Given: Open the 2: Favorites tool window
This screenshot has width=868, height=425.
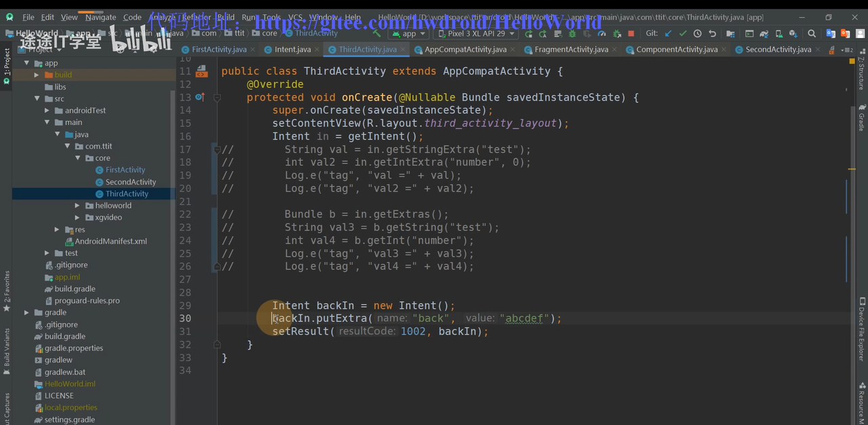Looking at the screenshot, I should tap(6, 291).
